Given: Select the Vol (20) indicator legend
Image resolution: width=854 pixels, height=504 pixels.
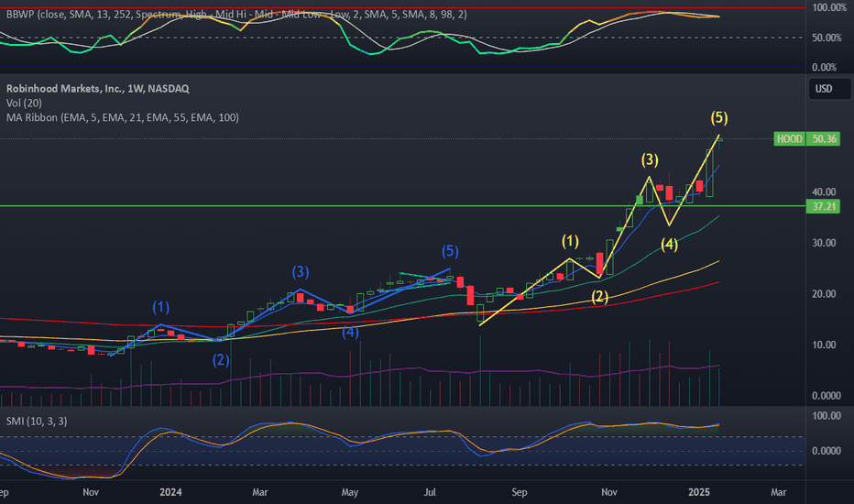Looking at the screenshot, I should point(24,103).
